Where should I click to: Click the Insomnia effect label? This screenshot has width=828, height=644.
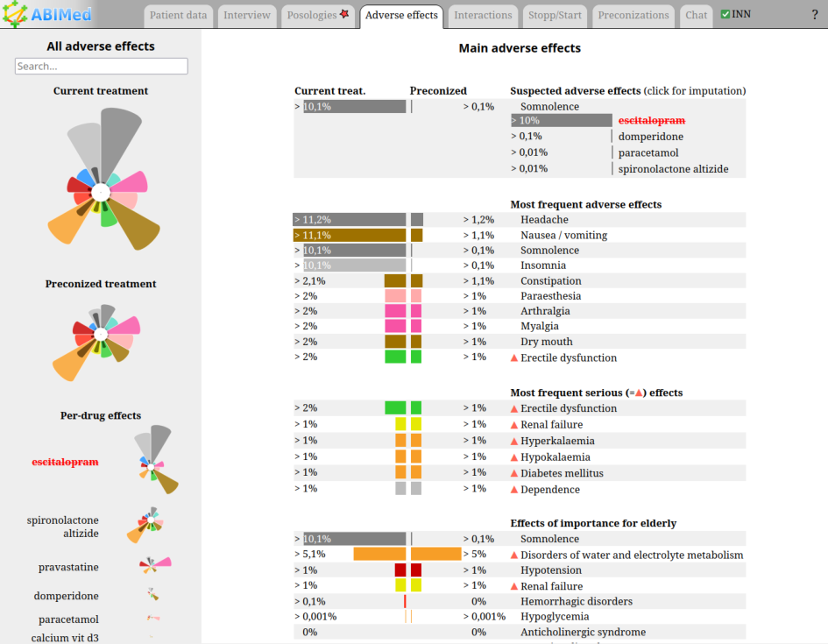tap(543, 265)
